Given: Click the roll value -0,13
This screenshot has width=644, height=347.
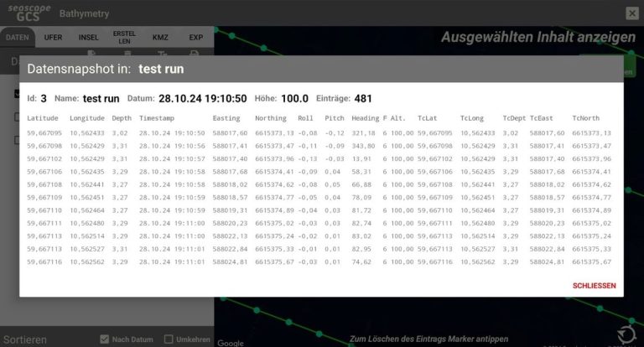Looking at the screenshot, I should (x=308, y=159).
